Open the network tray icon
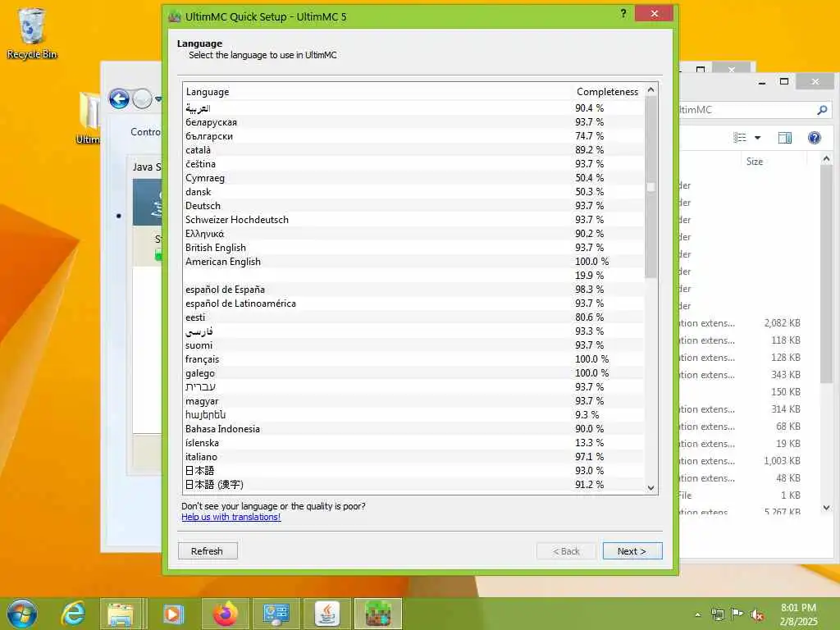This screenshot has width=840, height=630. coord(717,614)
